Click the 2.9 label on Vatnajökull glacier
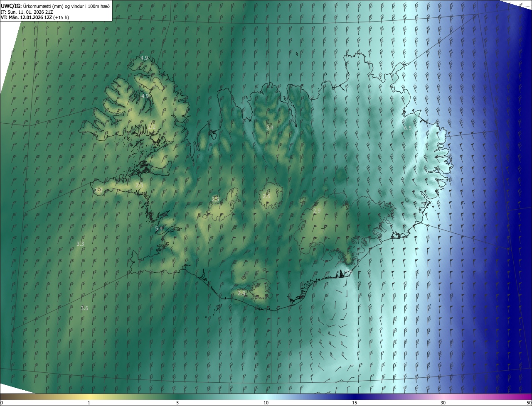This screenshot has width=532, height=406. pyautogui.click(x=317, y=211)
